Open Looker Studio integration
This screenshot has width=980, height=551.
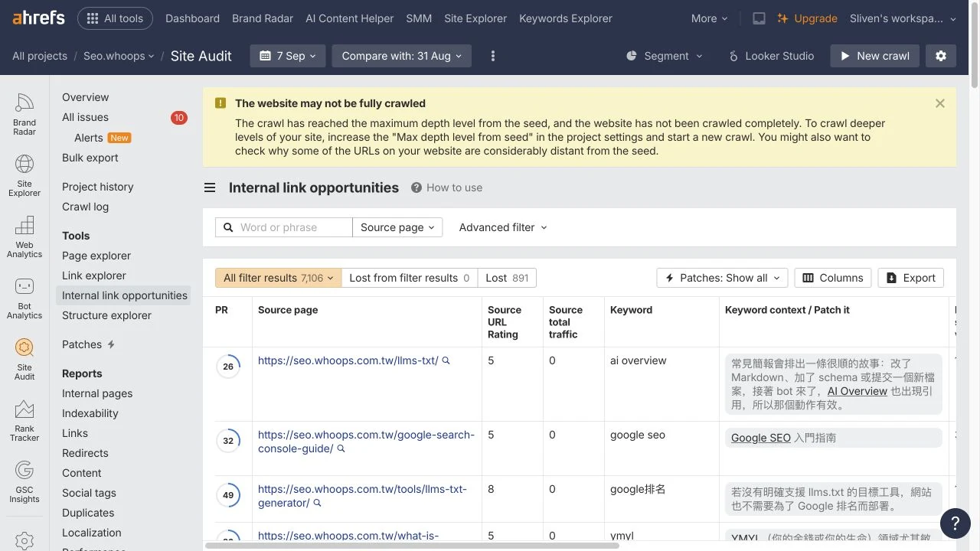pyautogui.click(x=771, y=56)
